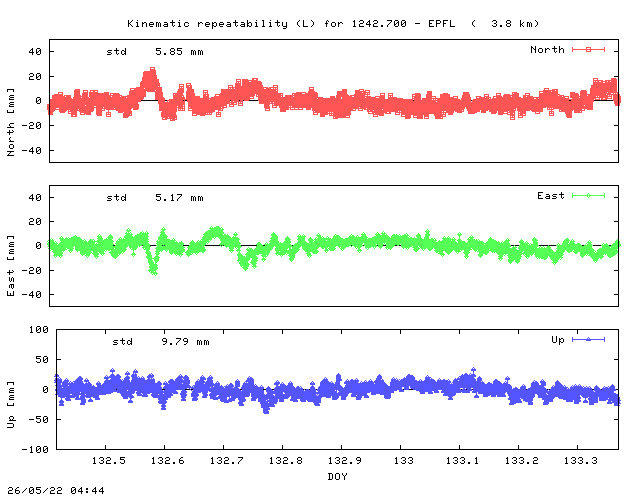
Task: Click the chart title 'Kinematic repeatability (L) for 1242.700 - EPFL'
Action: [291, 24]
